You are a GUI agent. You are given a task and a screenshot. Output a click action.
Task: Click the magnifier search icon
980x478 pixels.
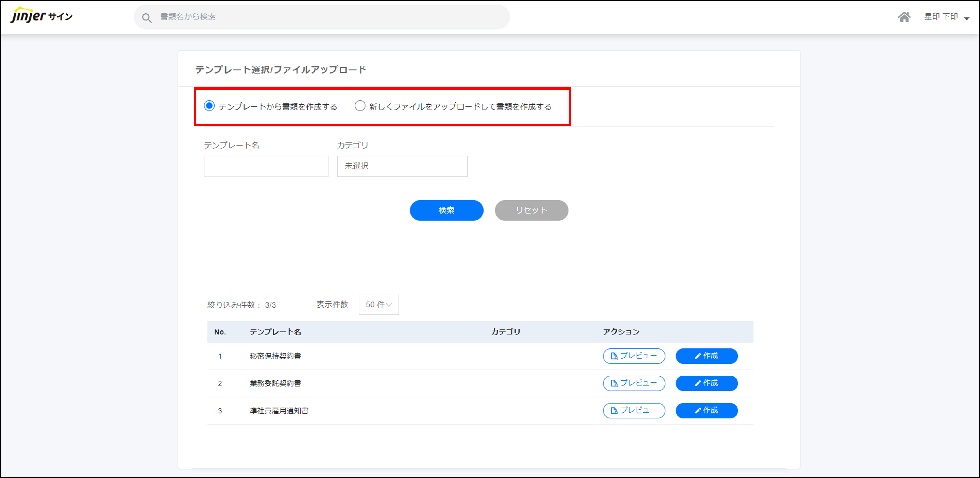tap(147, 18)
